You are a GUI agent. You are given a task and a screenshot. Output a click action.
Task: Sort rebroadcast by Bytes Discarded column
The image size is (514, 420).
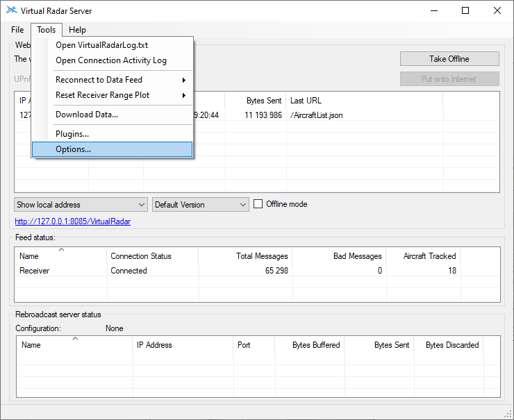click(x=449, y=345)
